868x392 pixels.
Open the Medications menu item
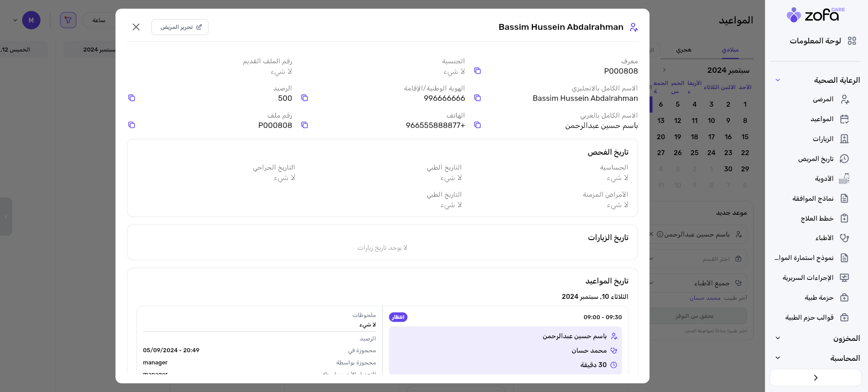point(824,179)
